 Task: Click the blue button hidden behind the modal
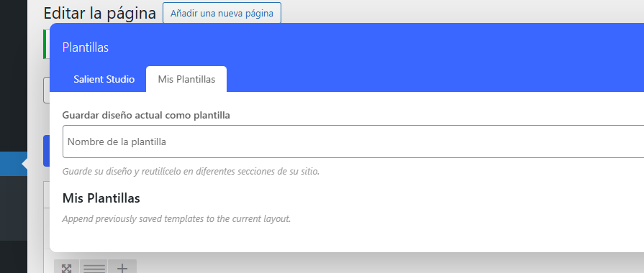click(x=46, y=151)
